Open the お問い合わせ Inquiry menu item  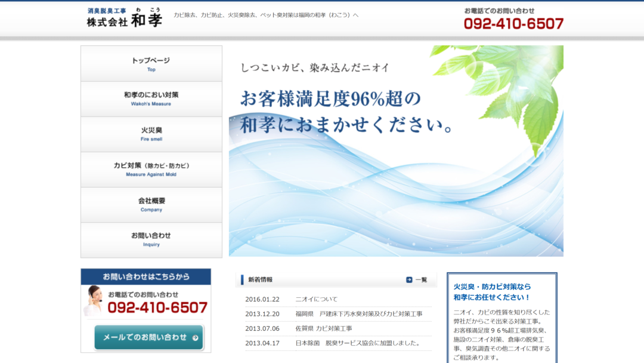[x=151, y=240]
